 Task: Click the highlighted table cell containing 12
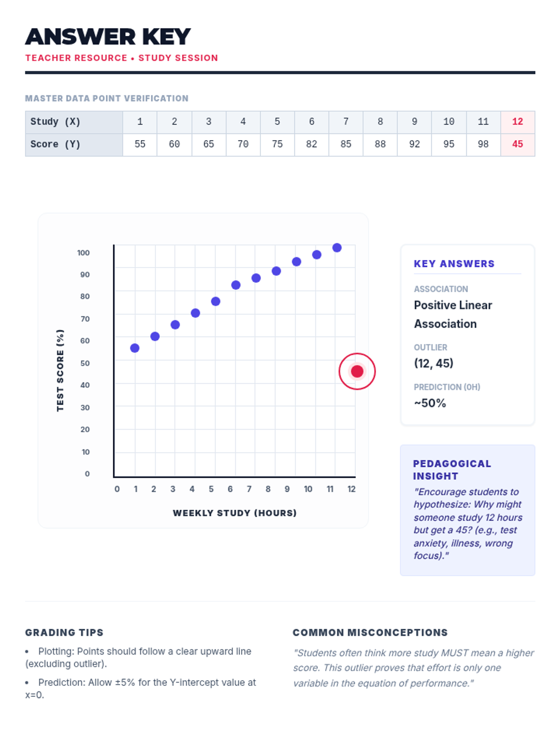point(518,122)
